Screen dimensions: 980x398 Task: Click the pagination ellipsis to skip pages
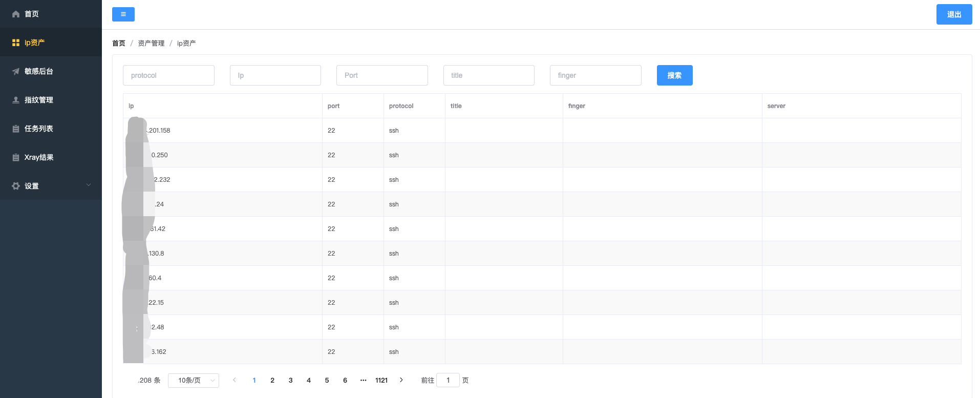tap(363, 380)
